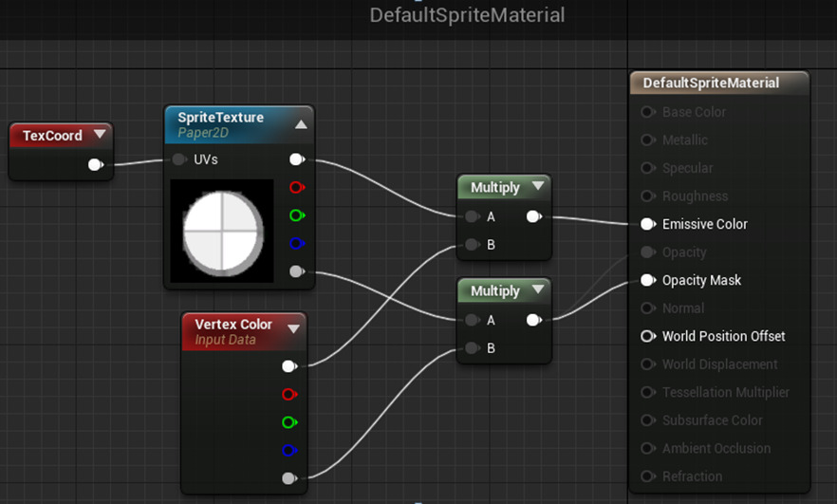Expand the TexCoord node dropdown arrow
This screenshot has width=837, height=504.
(99, 135)
